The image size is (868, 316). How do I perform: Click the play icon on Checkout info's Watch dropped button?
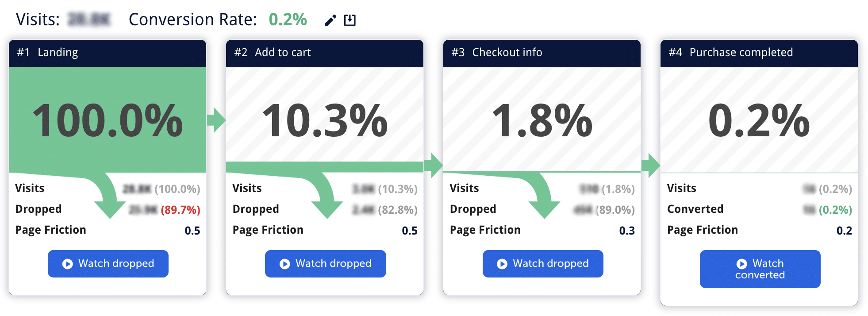502,263
